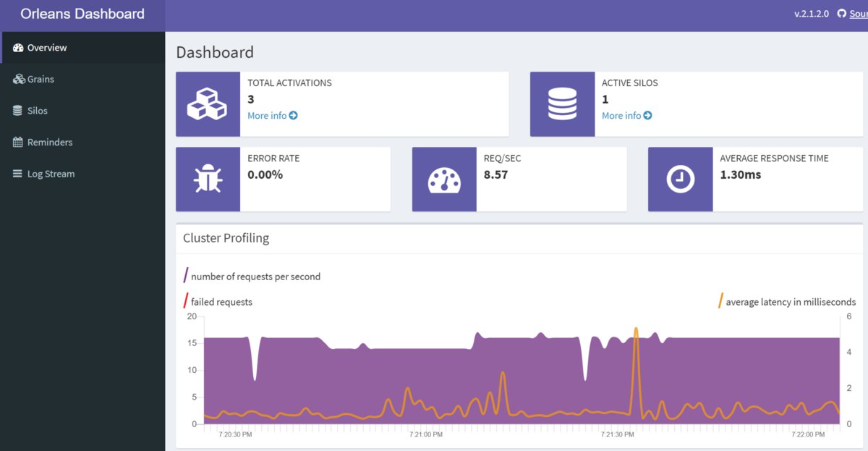
Task: Open More info under Active Silos
Action: tap(627, 116)
